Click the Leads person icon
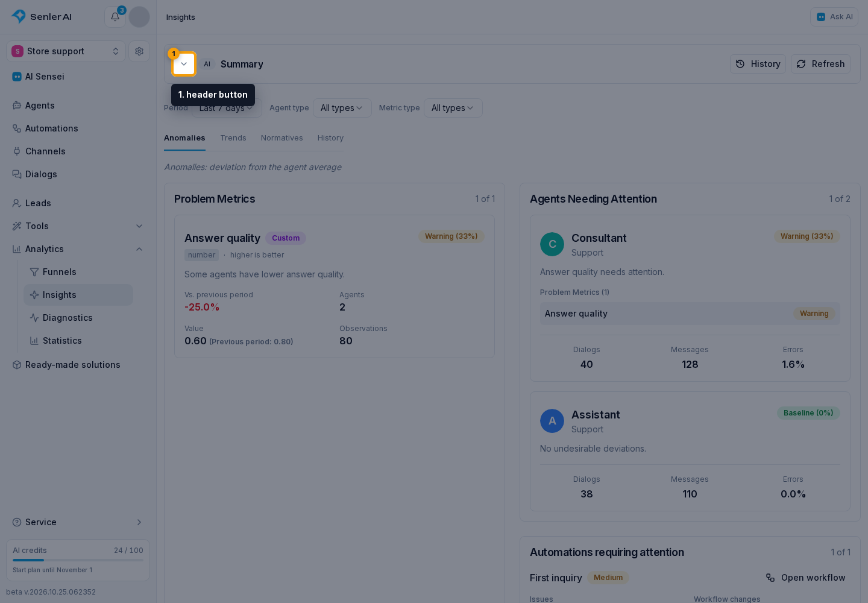Screen dimensions: 868x603 tap(17, 203)
